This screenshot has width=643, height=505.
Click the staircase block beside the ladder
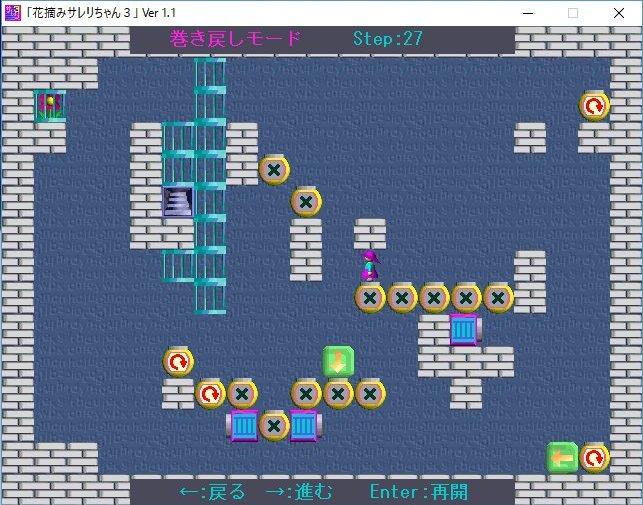178,201
